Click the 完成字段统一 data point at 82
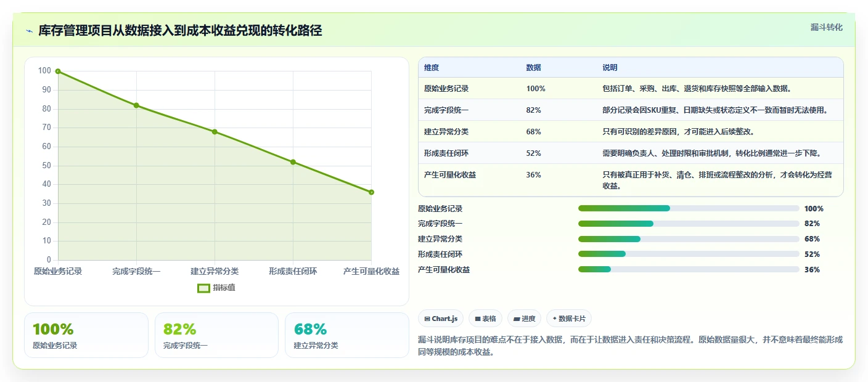Image resolution: width=868 pixels, height=382 pixels. (x=136, y=105)
